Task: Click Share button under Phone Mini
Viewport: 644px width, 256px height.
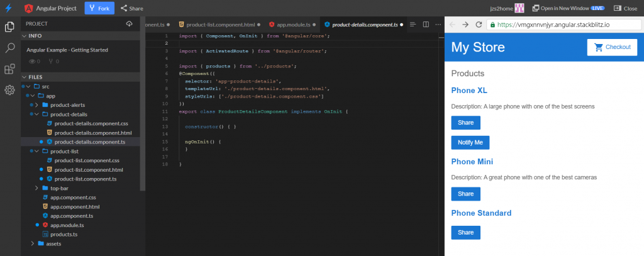Action: [x=466, y=194]
